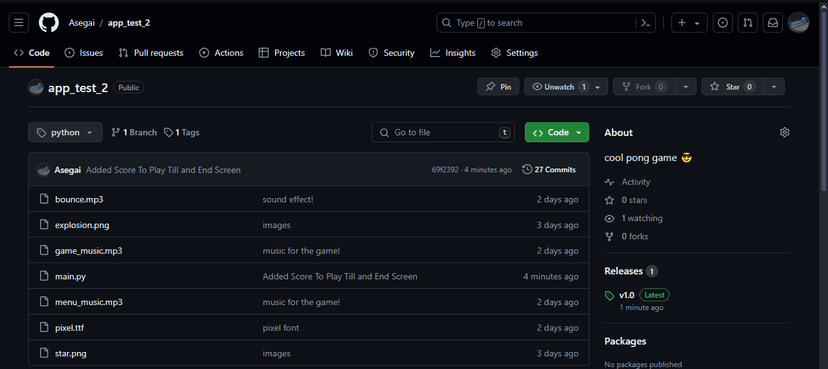This screenshot has width=828, height=369.
Task: Open the Issues tab
Action: [84, 53]
